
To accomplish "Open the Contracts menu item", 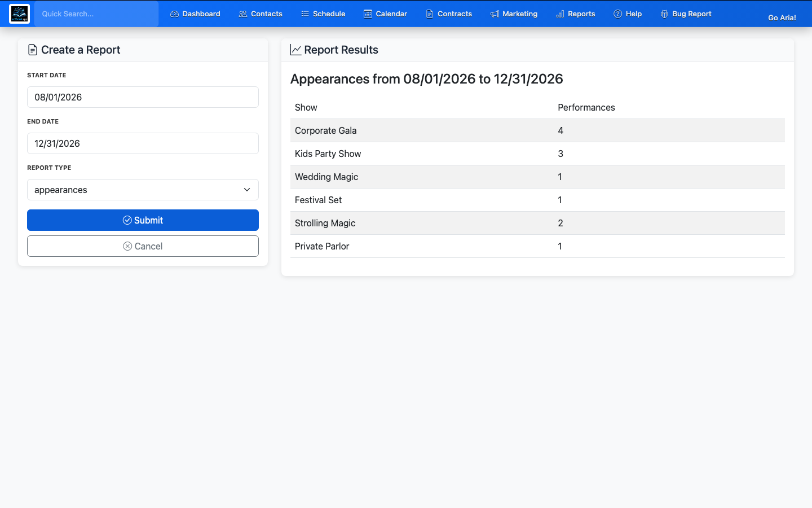I will pos(449,14).
